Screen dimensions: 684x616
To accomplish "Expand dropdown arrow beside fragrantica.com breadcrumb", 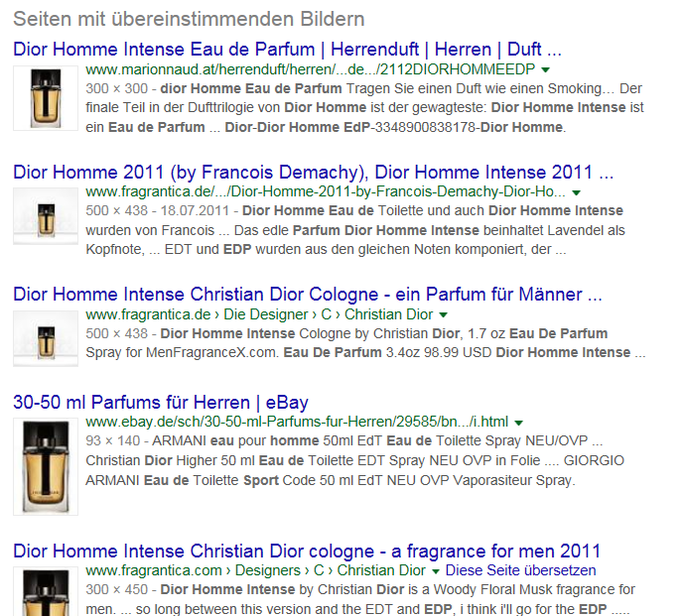I will coord(436,571).
